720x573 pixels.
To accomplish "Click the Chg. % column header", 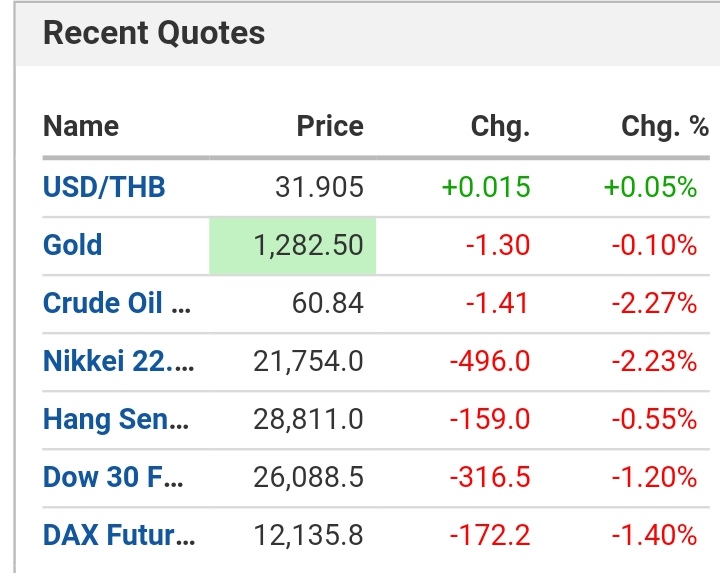I will [664, 127].
